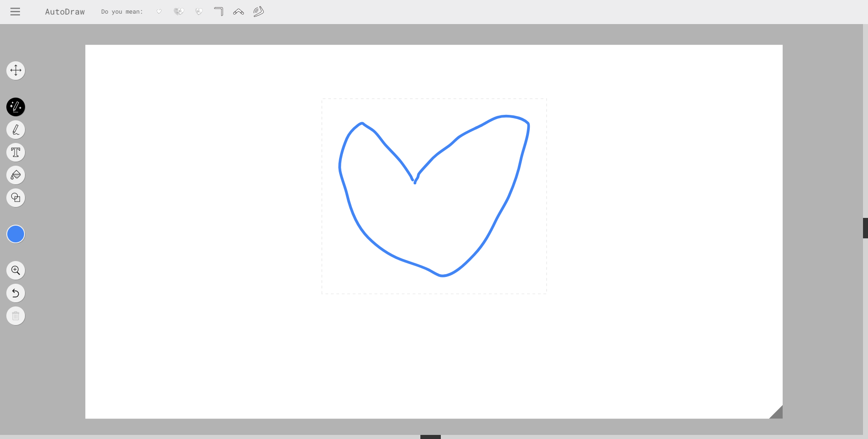Pick the spinning boomerang suggestion
The image size is (868, 439).
(259, 12)
